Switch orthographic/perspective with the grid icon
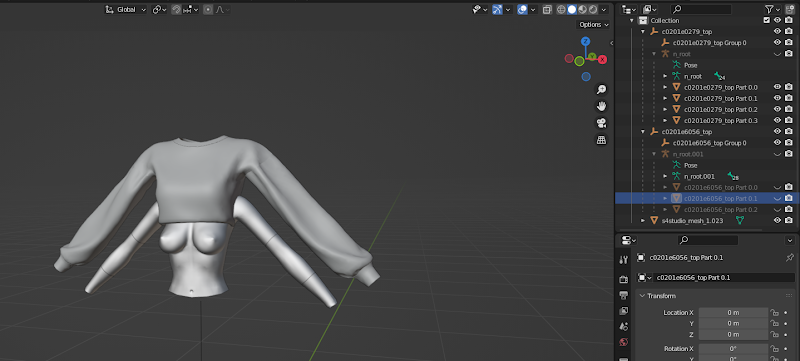Screen dimensions: 800x361 602,140
